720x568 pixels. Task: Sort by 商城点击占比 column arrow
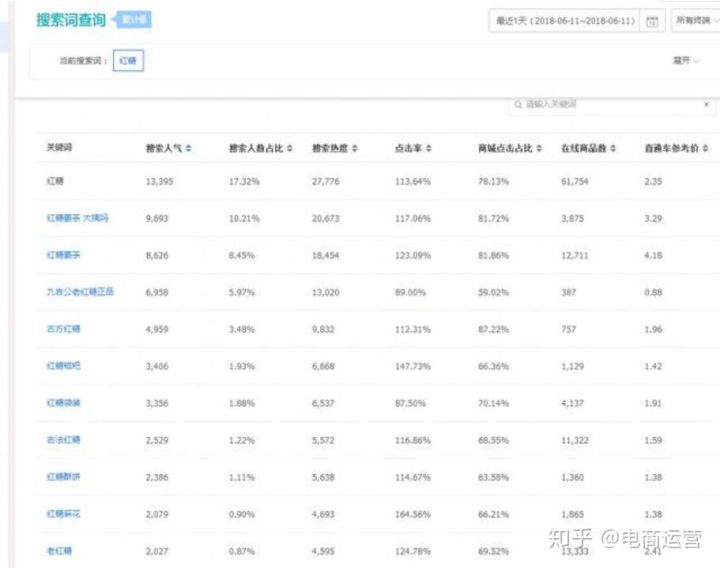[539, 148]
